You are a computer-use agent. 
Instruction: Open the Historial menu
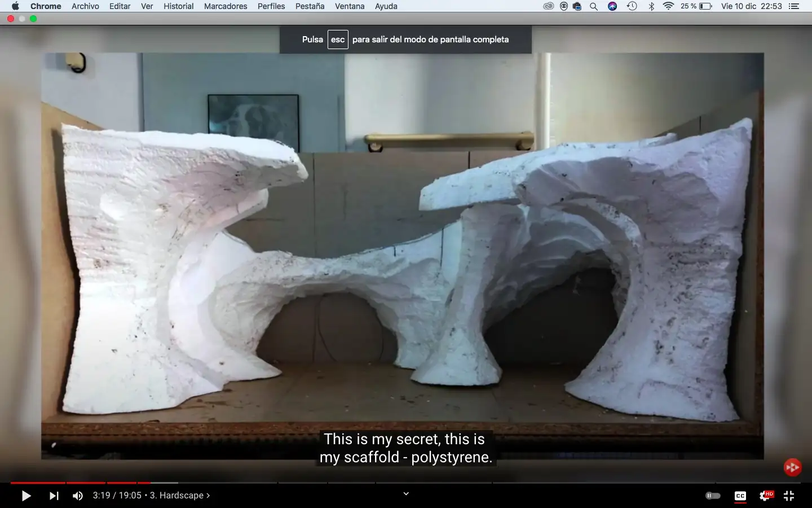(178, 6)
